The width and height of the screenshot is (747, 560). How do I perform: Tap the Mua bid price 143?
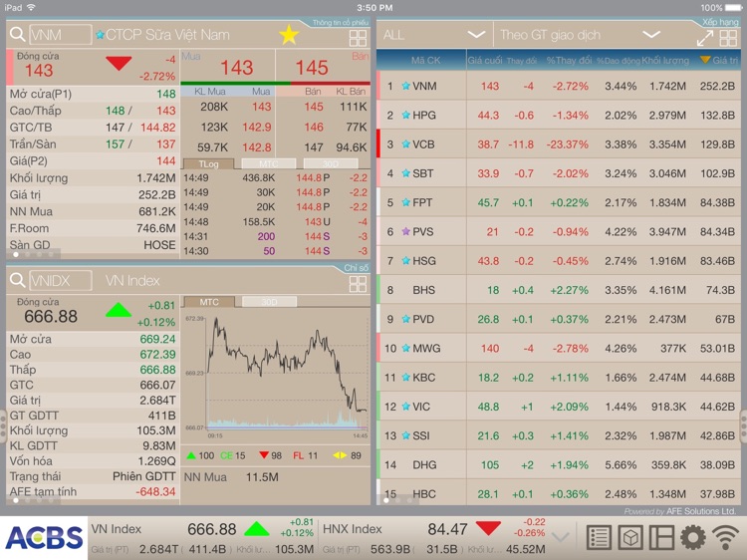(237, 68)
